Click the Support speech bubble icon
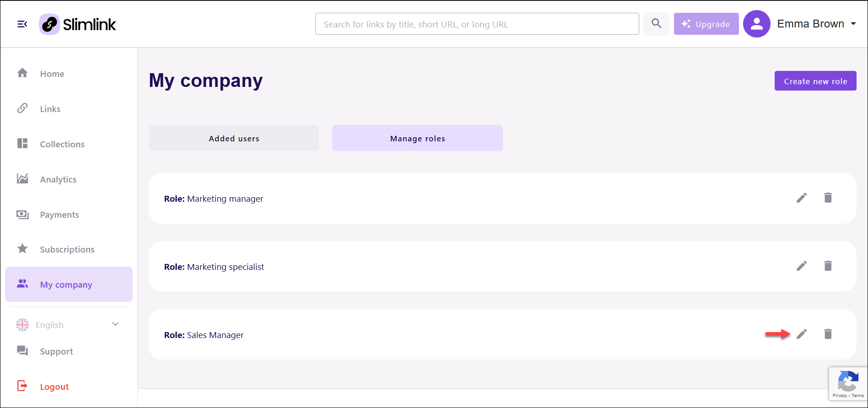868x408 pixels. pyautogui.click(x=22, y=351)
